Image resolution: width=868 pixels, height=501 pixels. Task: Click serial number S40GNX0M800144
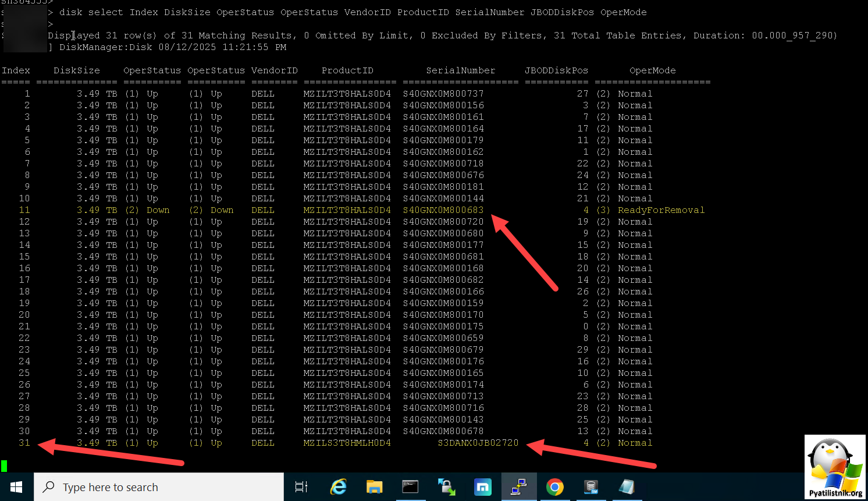443,198
